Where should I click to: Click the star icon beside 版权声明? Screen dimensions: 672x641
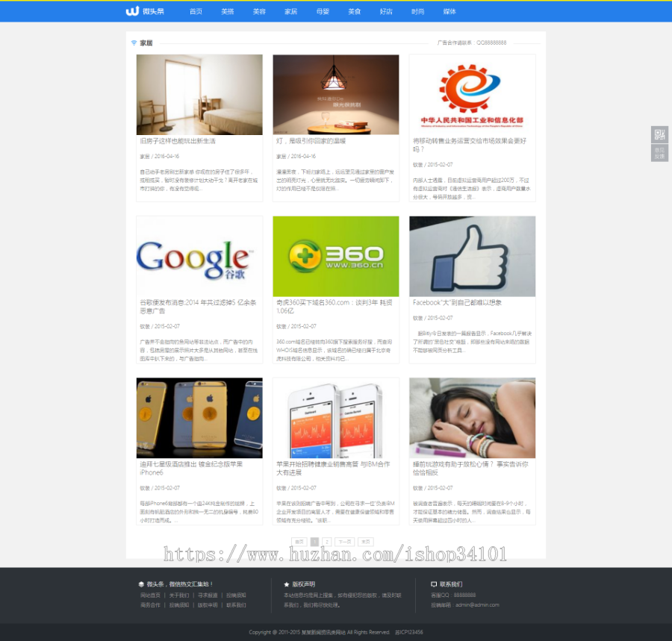(x=286, y=584)
